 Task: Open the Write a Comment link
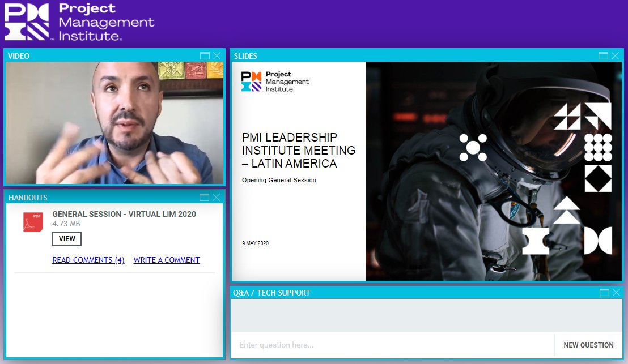tap(167, 260)
